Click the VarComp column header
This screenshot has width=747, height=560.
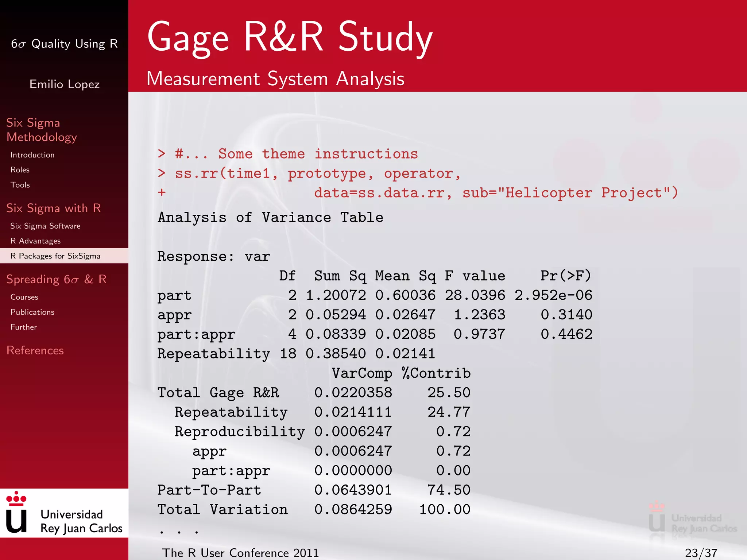coord(362,373)
